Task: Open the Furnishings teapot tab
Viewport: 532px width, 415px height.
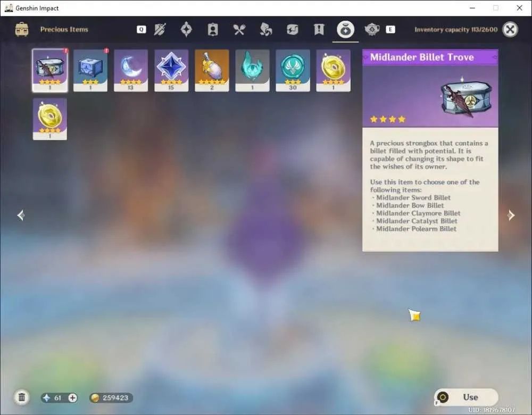Action: point(372,29)
